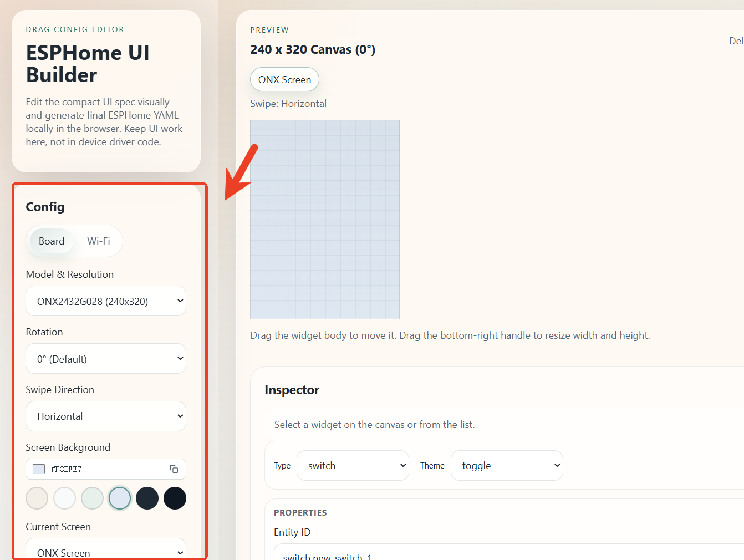The width and height of the screenshot is (744, 560).
Task: Open the color picker square beside #F3EFE7
Action: 39,469
